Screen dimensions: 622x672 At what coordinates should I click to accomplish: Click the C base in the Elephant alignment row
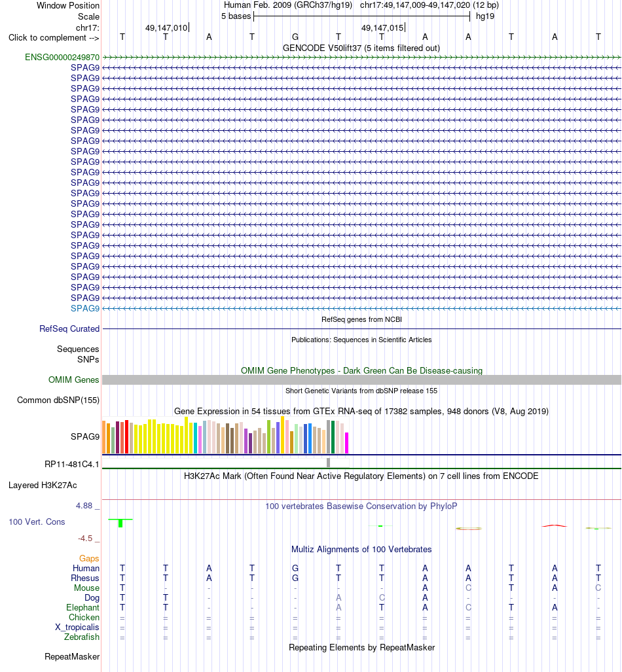coord(468,608)
